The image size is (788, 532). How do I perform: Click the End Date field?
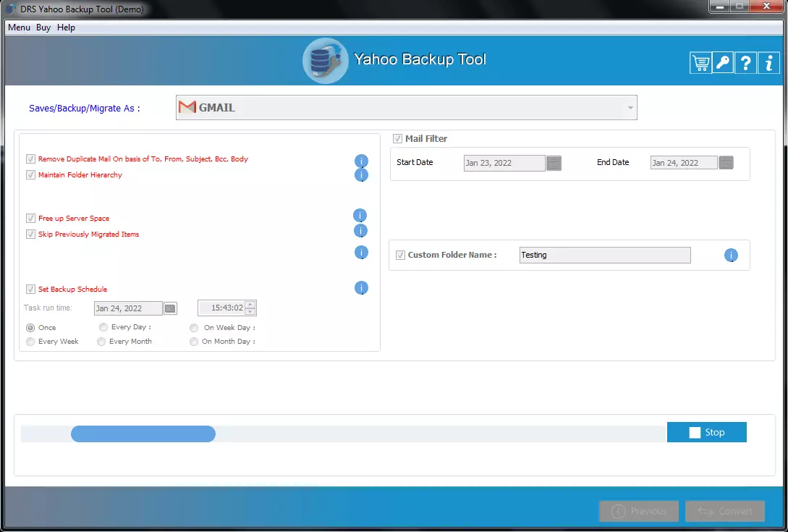coord(684,162)
